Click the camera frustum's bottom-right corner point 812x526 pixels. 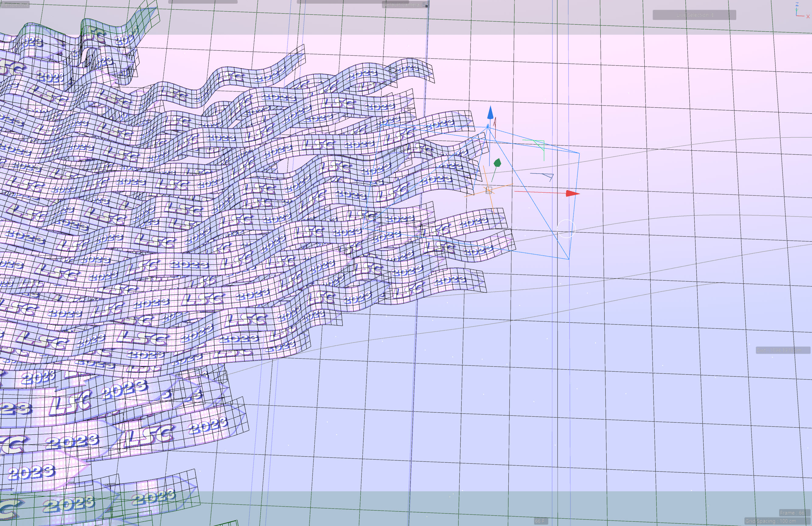tap(569, 259)
